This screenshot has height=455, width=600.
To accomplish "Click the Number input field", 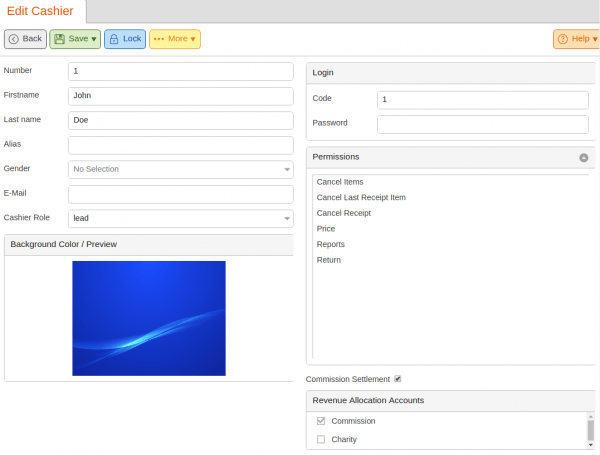I will pos(181,72).
